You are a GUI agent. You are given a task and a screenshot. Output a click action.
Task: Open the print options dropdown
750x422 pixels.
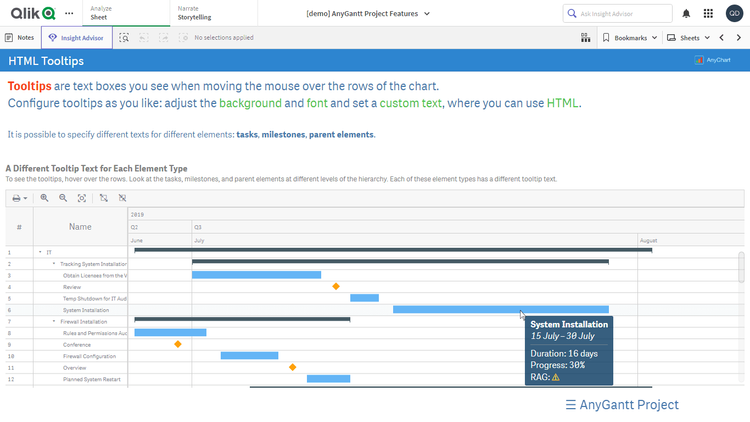[x=19, y=198]
